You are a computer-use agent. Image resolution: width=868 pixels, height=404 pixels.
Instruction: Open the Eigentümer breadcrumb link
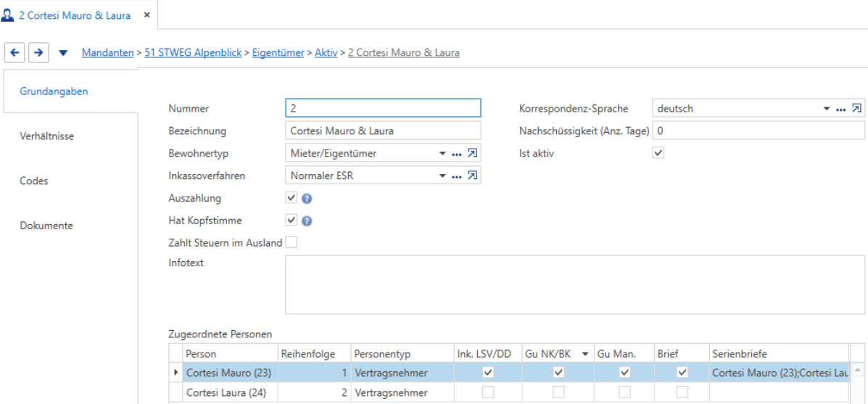click(x=278, y=52)
